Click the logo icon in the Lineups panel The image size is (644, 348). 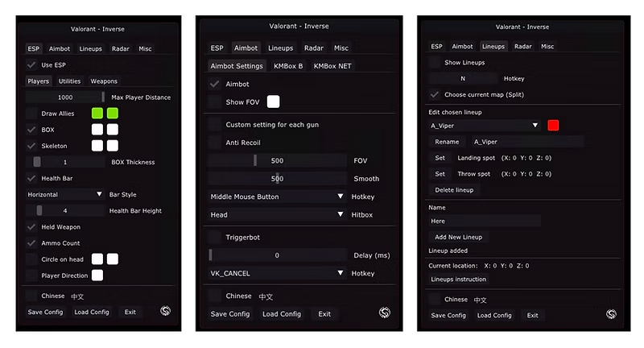point(611,314)
